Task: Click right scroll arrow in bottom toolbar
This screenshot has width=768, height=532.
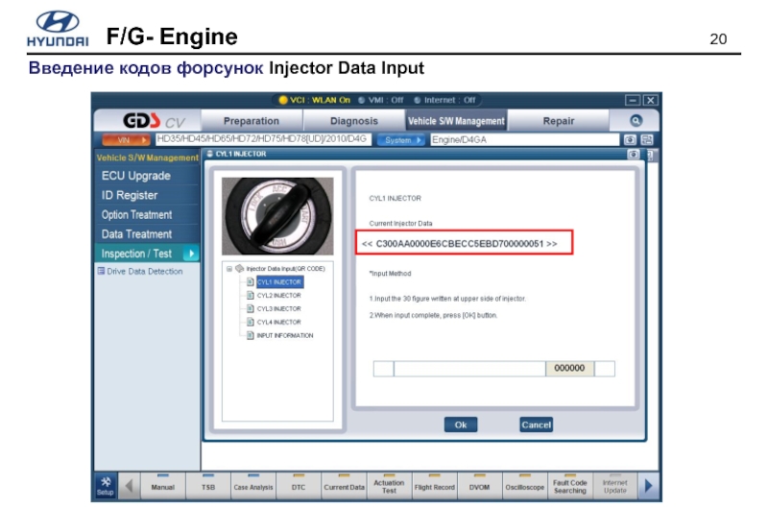Action: (649, 486)
